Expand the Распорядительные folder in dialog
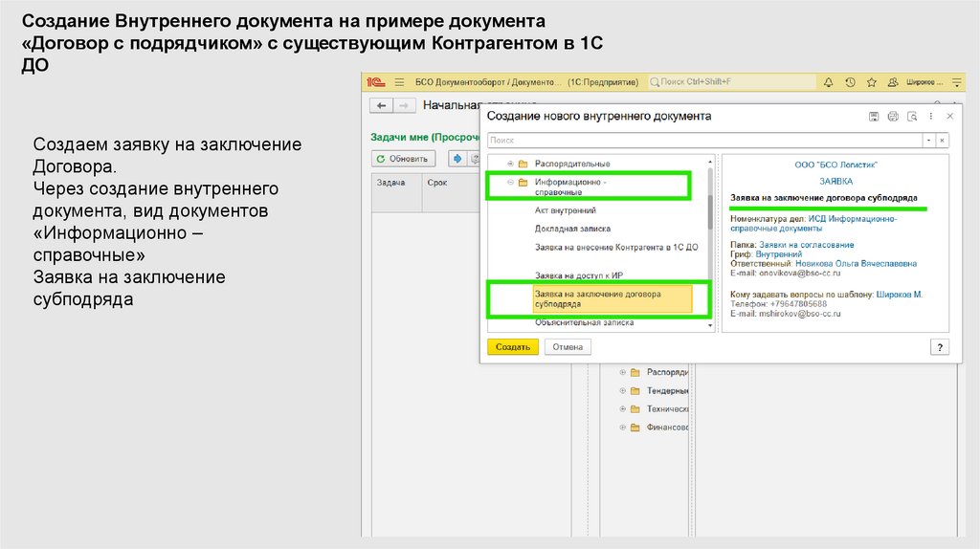Image resolution: width=980 pixels, height=549 pixels. [510, 164]
